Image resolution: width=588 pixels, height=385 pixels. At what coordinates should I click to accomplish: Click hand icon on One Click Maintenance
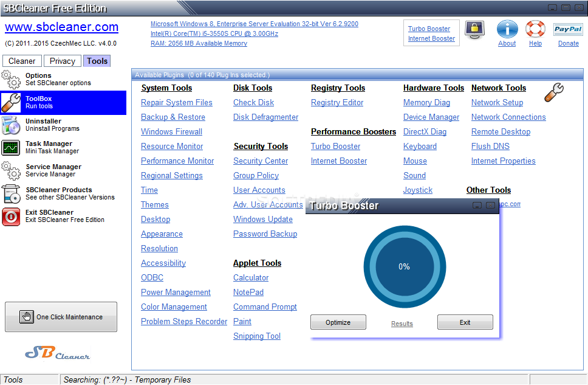pos(26,317)
